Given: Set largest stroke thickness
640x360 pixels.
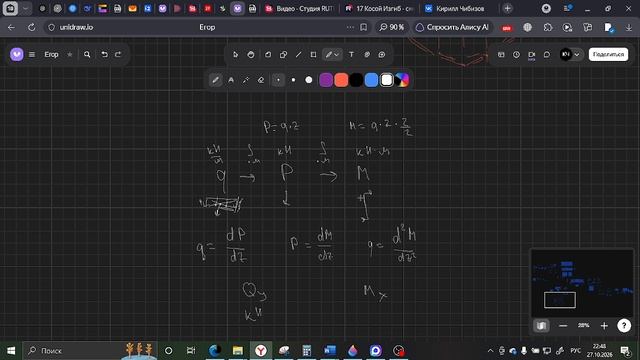Looking at the screenshot, I should (x=309, y=80).
